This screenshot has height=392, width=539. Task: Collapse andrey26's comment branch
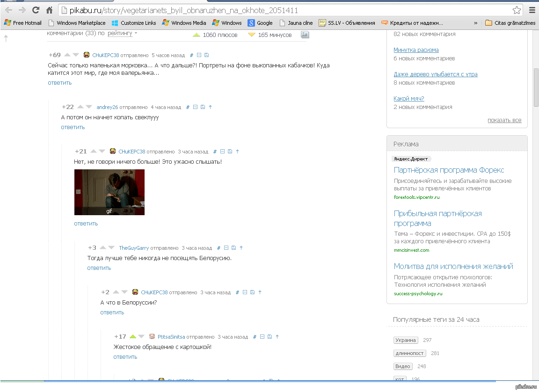(195, 107)
